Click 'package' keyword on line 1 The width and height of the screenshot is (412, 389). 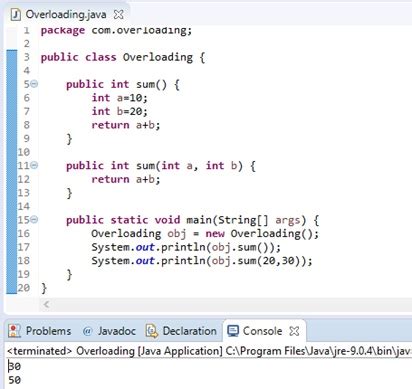coord(63,30)
